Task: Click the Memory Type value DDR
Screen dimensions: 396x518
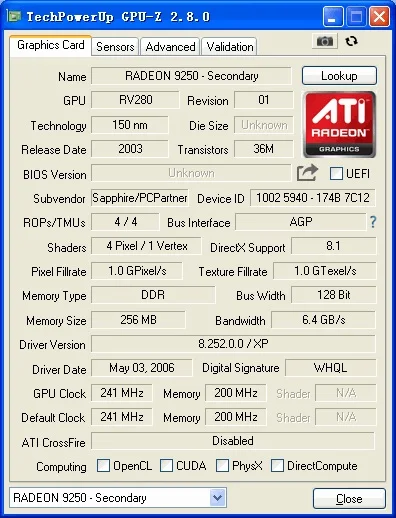Action: click(x=153, y=295)
